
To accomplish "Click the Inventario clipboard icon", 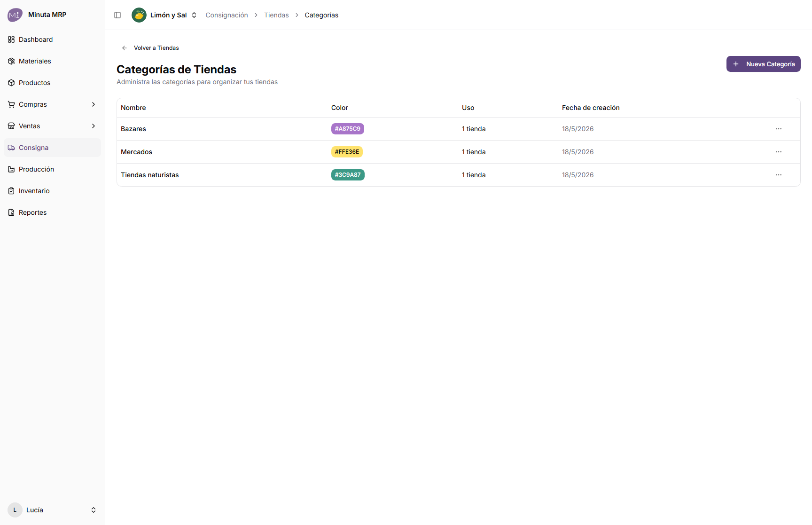I will pos(11,191).
